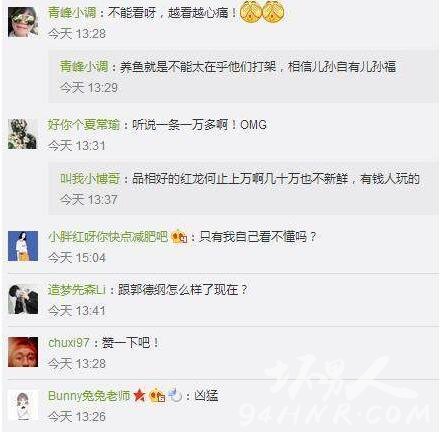This screenshot has width=440, height=435.
Task: Click username 造梦先森Li
Action: click(x=77, y=290)
